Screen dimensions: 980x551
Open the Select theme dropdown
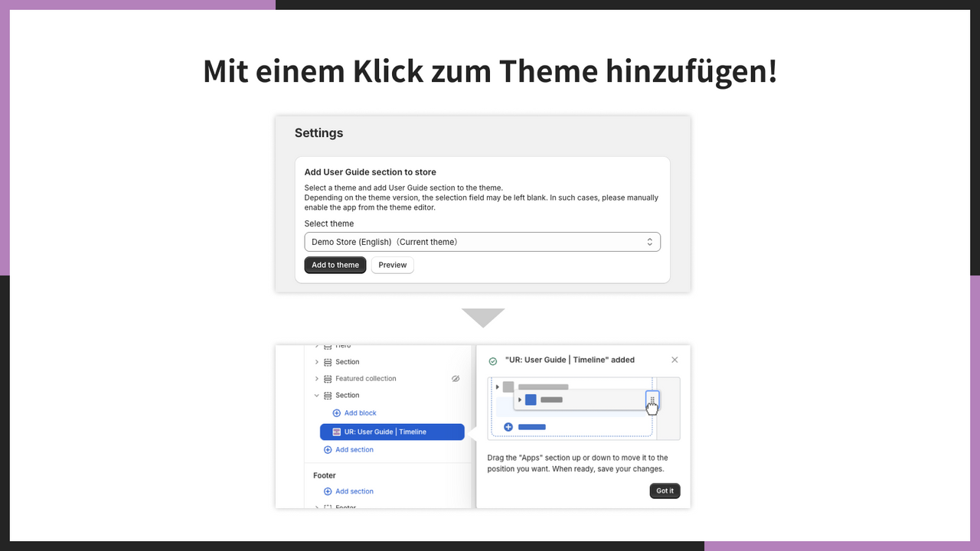482,242
